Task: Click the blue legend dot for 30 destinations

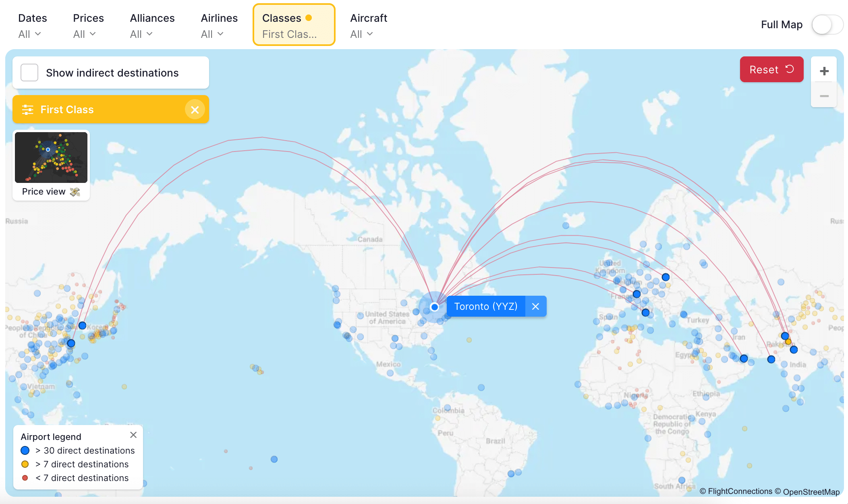Action: (x=25, y=450)
